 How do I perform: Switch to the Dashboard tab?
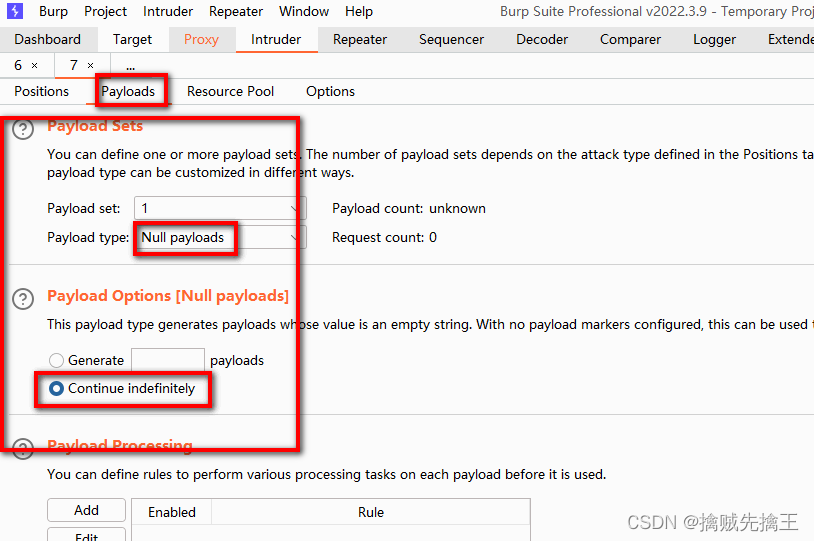[48, 39]
